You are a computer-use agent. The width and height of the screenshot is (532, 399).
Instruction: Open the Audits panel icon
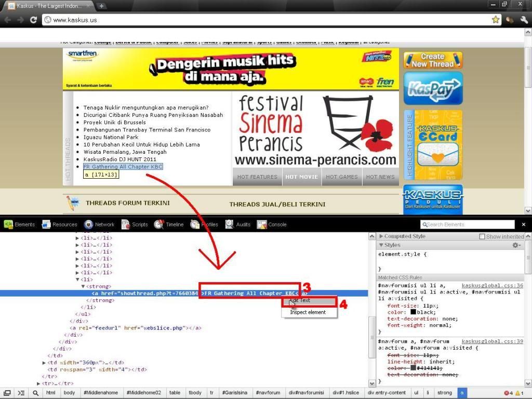tap(230, 224)
